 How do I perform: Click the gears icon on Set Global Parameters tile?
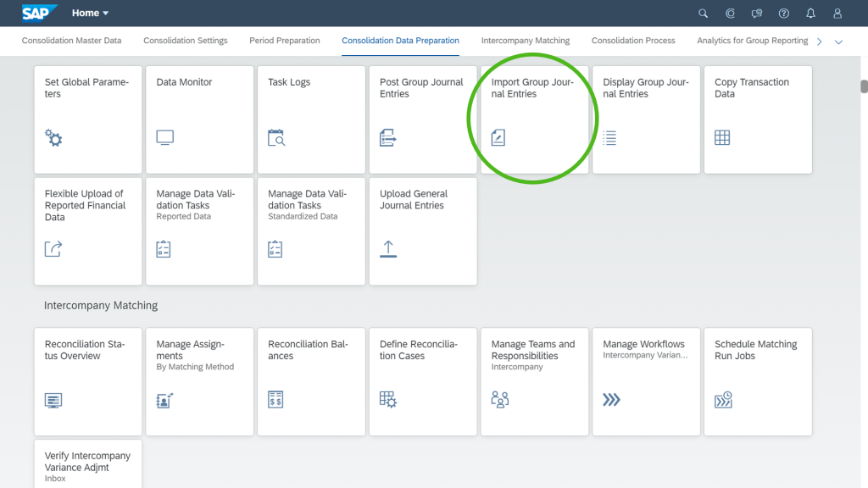[53, 137]
